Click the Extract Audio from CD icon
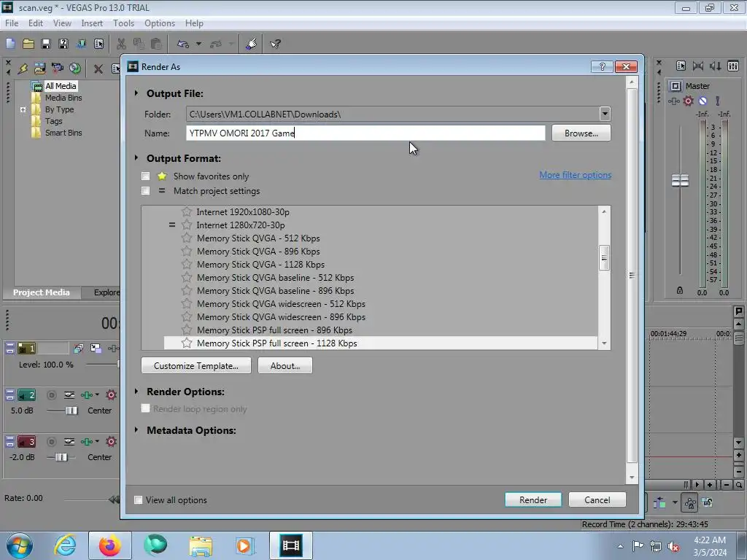The height and width of the screenshot is (560, 747). pyautogui.click(x=75, y=69)
